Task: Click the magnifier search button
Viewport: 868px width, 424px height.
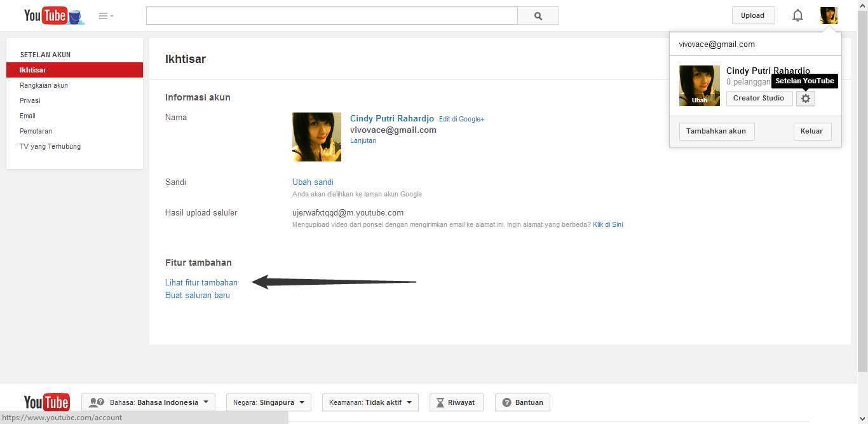Action: 538,16
